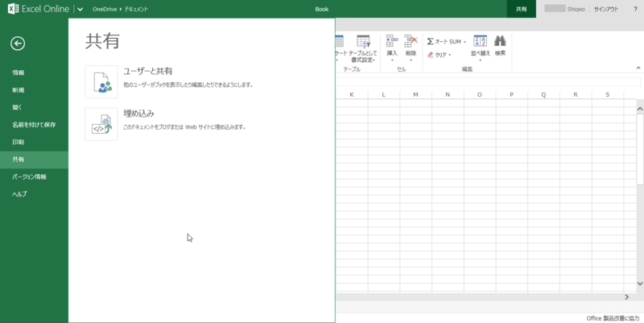Open the ドキュメント breadcrumb link
This screenshot has width=644, height=323.
click(x=136, y=9)
